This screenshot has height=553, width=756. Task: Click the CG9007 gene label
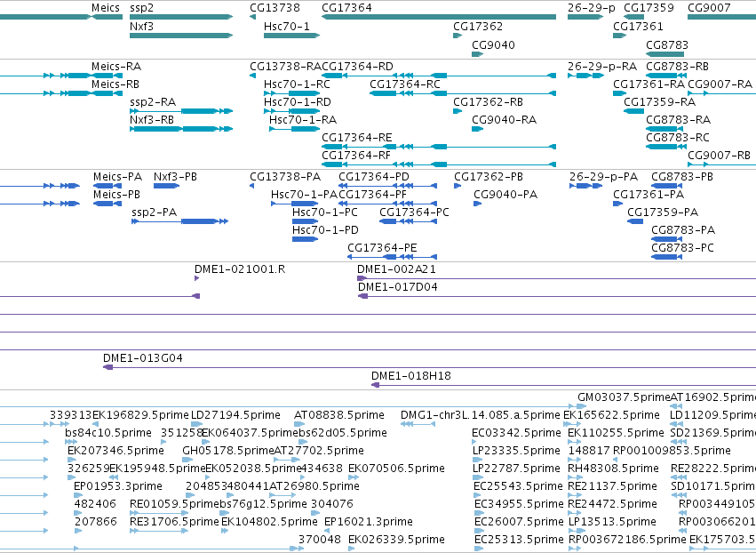tap(709, 8)
